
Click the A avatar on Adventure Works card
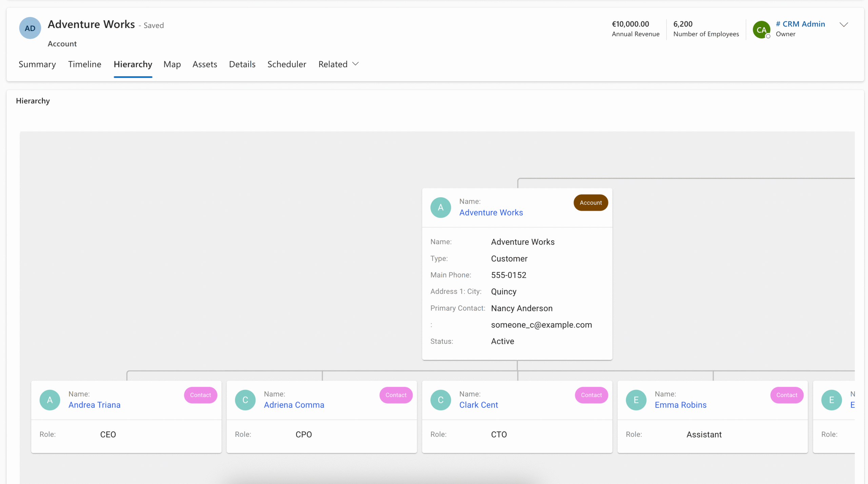[x=440, y=207]
